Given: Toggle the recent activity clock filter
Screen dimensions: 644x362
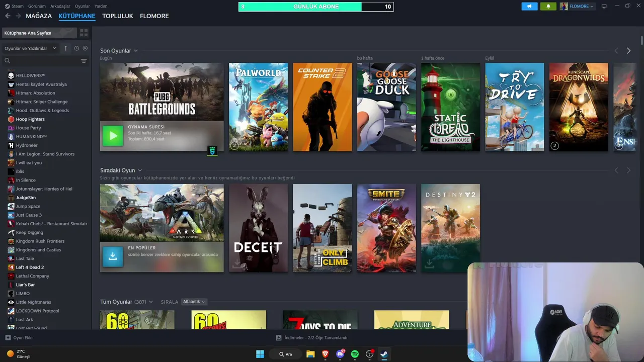Looking at the screenshot, I should point(76,48).
